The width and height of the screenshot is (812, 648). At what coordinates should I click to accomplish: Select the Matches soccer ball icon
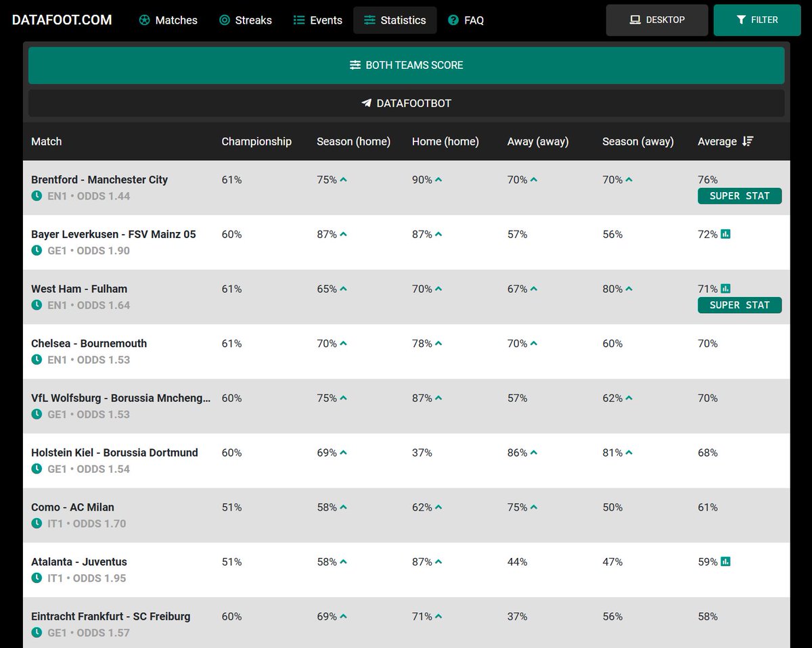click(144, 20)
